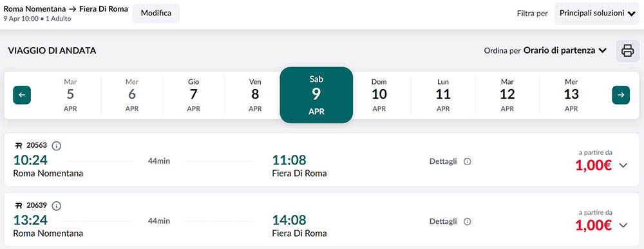Click regional train logo of train 20563

point(19,145)
